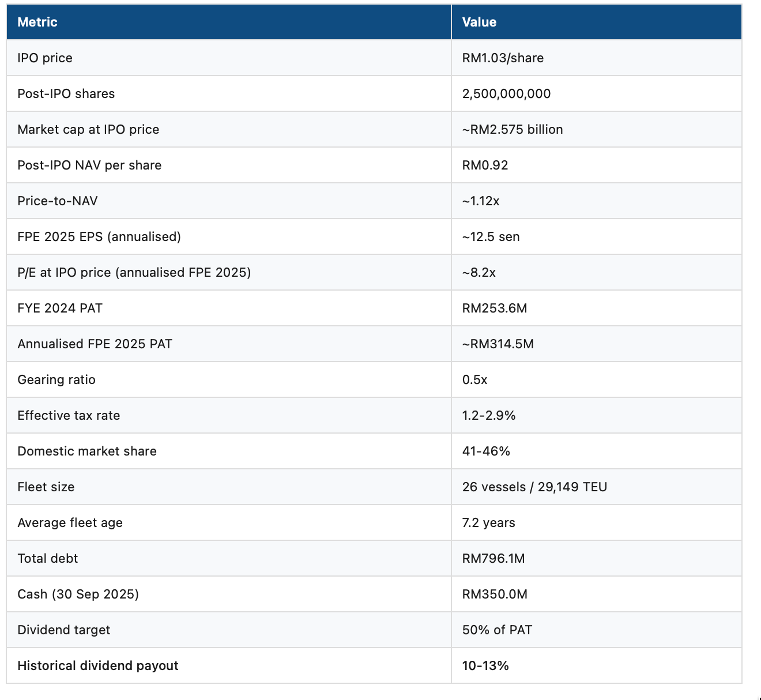Select 26 vessels / 29,149 TEU value

click(534, 487)
